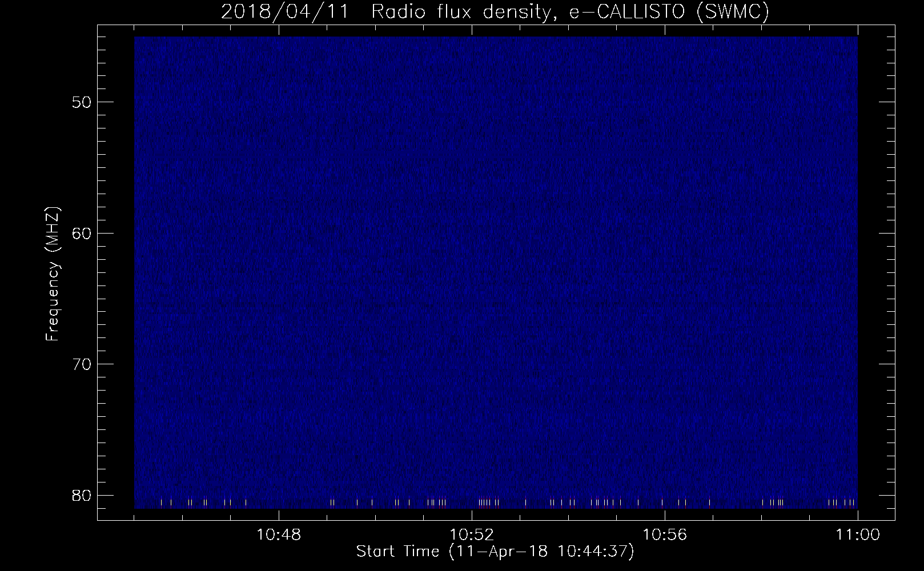Select the 10:48 time axis label
Viewport: 924px width, 571px height.
tap(278, 535)
